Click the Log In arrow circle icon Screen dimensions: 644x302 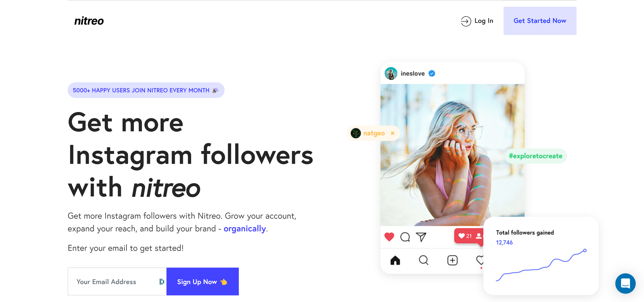tap(466, 21)
